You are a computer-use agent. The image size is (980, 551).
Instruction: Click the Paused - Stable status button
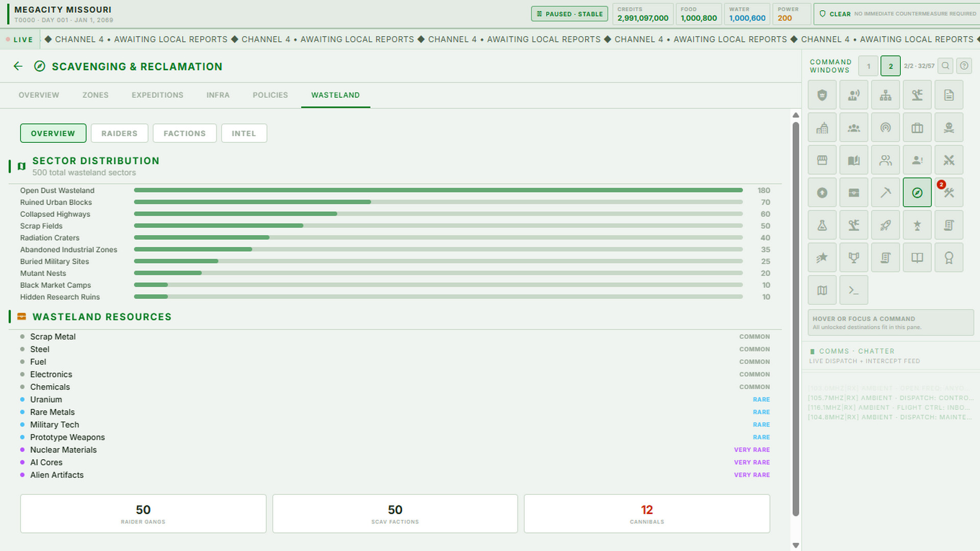click(x=569, y=14)
